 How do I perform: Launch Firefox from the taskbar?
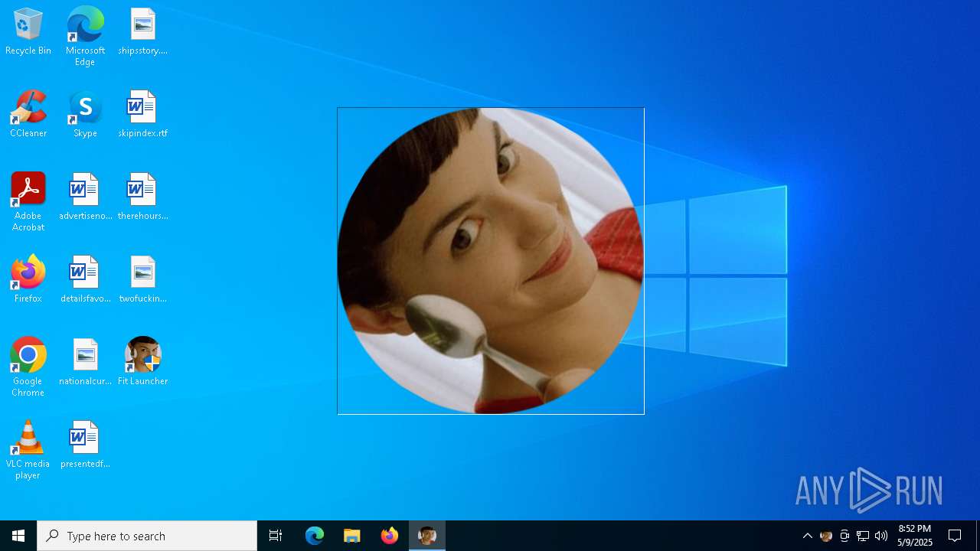point(390,536)
